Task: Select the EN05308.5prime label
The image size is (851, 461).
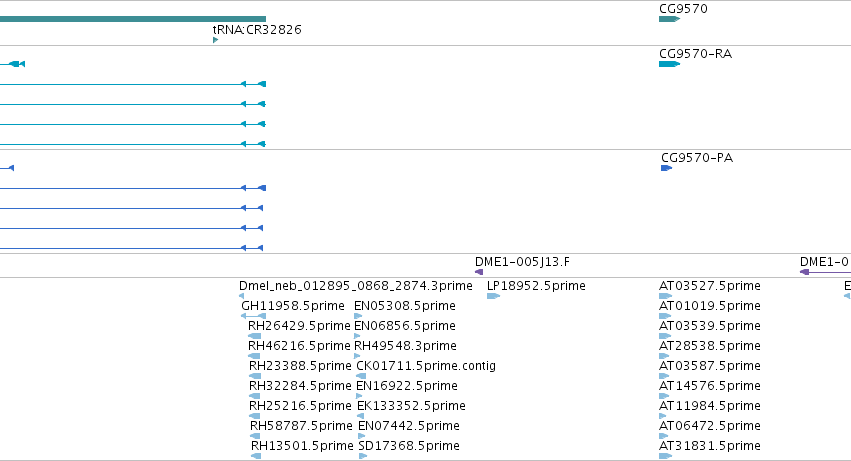Action: click(x=404, y=306)
